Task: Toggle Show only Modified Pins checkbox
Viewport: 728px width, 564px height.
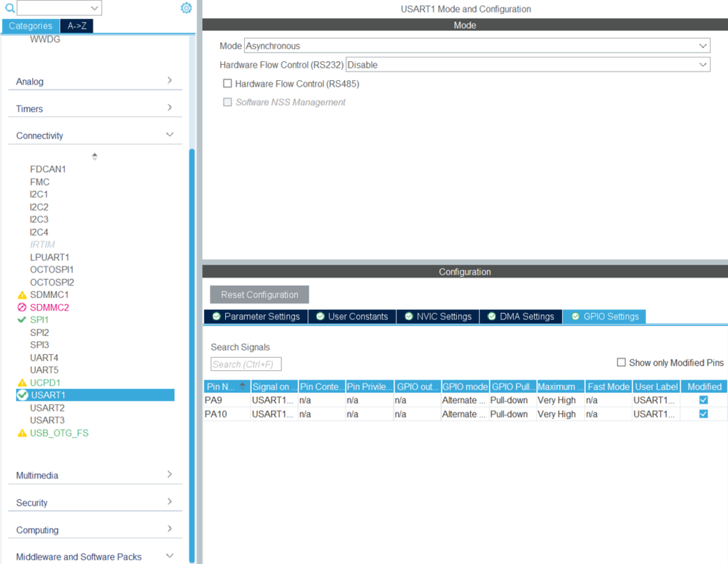Action: (621, 362)
